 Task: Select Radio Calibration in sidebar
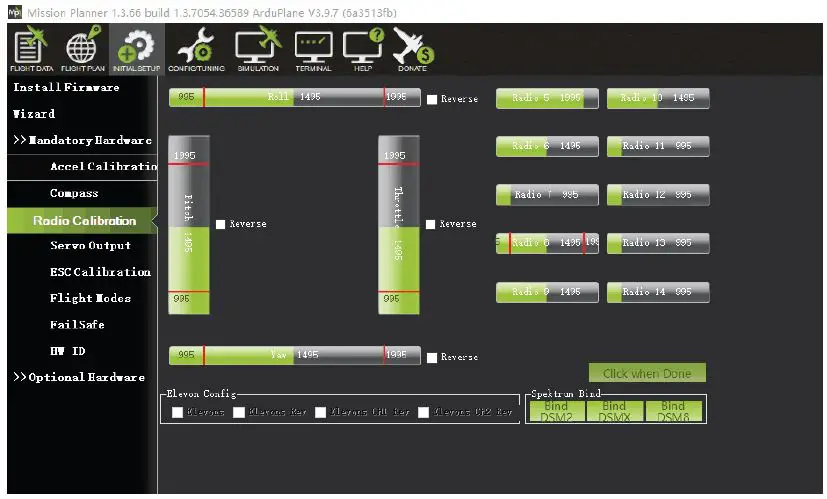tap(82, 220)
